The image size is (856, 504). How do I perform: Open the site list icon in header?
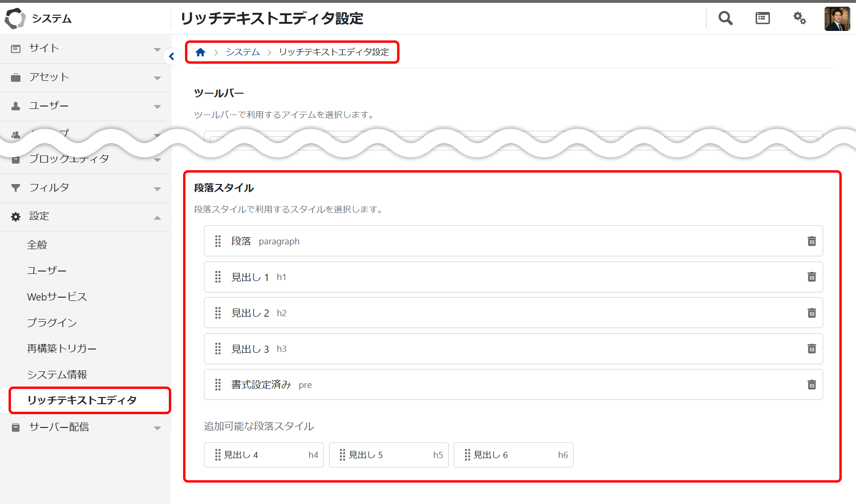click(x=762, y=19)
